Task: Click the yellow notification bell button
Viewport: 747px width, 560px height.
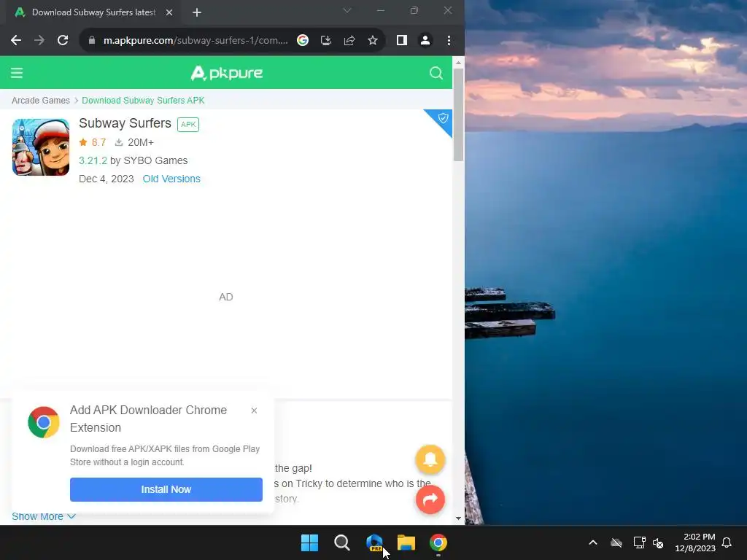Action: pyautogui.click(x=430, y=459)
